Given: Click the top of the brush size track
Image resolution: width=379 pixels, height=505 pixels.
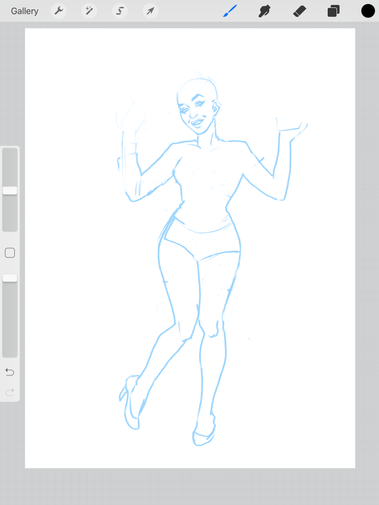Looking at the screenshot, I should [x=10, y=151].
